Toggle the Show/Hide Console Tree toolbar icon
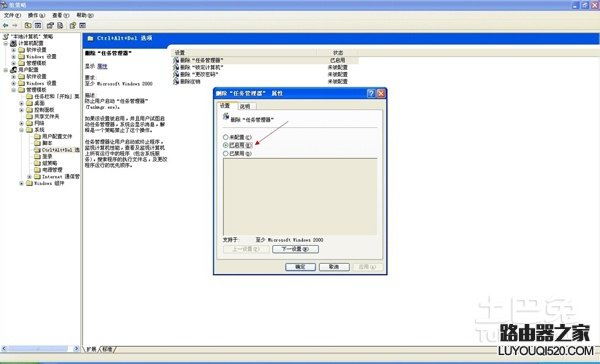 (x=38, y=25)
